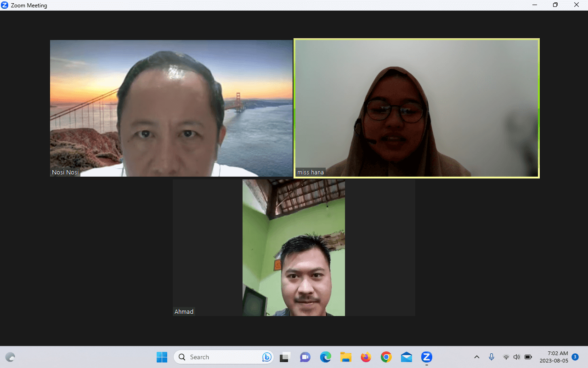Open the weather widget on taskbar
The width and height of the screenshot is (588, 368).
(x=10, y=357)
